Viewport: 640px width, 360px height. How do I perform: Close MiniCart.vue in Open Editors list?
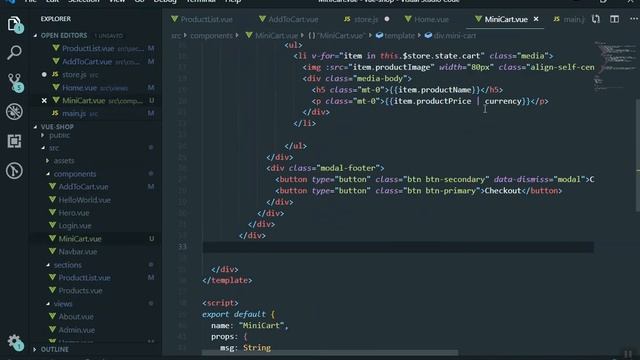click(x=44, y=100)
